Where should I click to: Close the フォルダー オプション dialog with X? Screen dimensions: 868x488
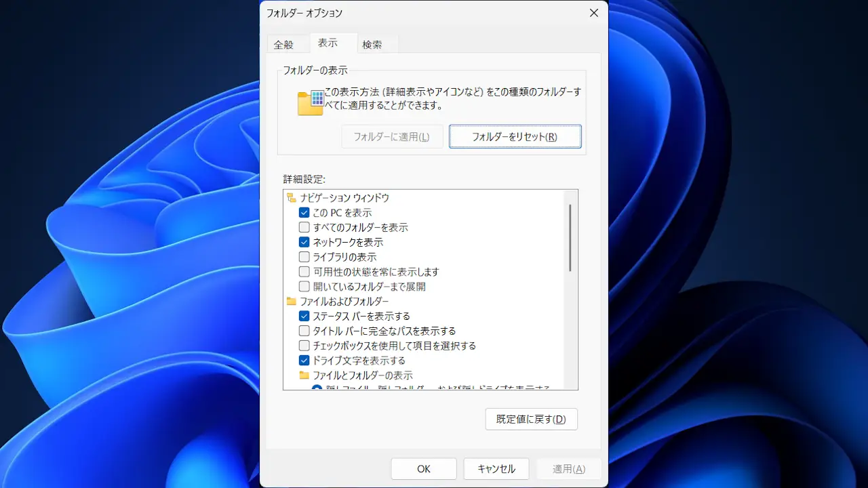[593, 13]
